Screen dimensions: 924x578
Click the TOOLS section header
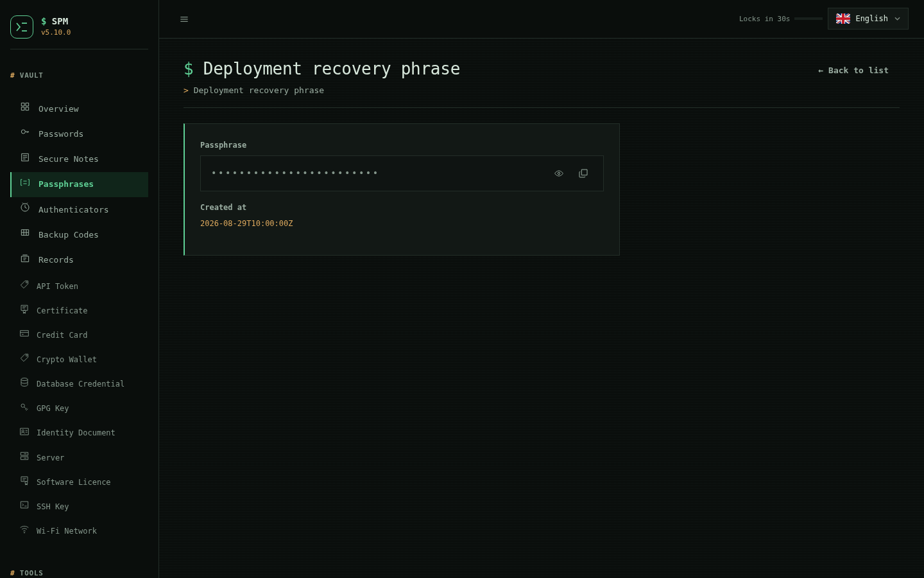coord(27,573)
